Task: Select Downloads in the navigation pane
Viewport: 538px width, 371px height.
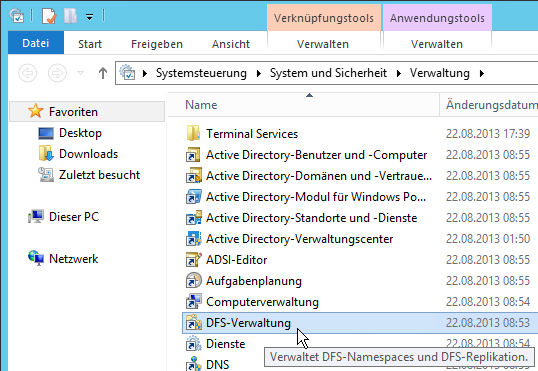Action: point(88,154)
